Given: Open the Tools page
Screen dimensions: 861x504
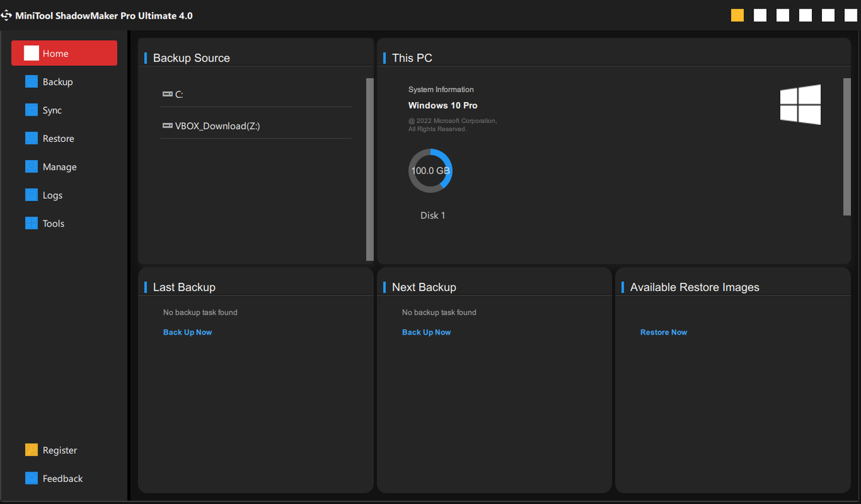Looking at the screenshot, I should 45,223.
